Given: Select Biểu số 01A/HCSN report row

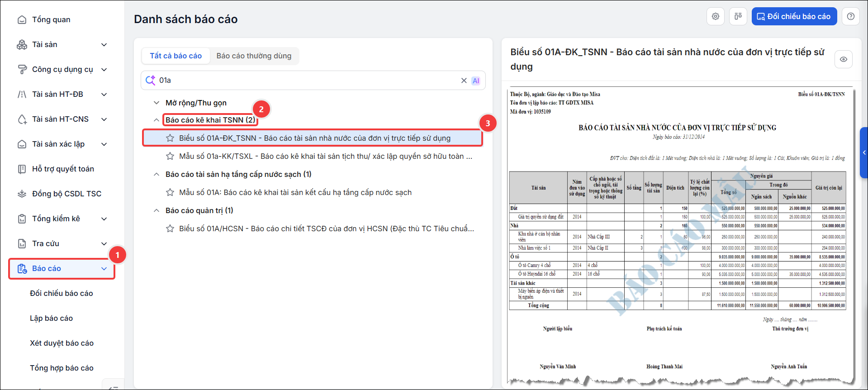Looking at the screenshot, I should tap(313, 228).
